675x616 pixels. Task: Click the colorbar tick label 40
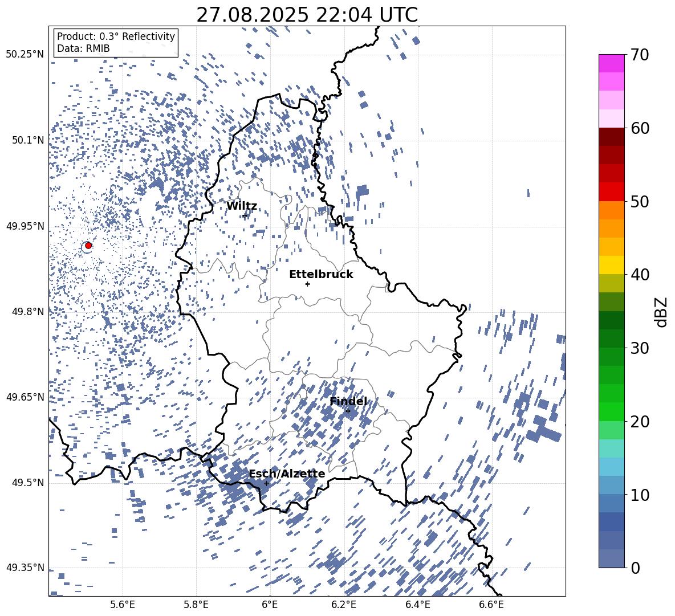[x=640, y=275]
